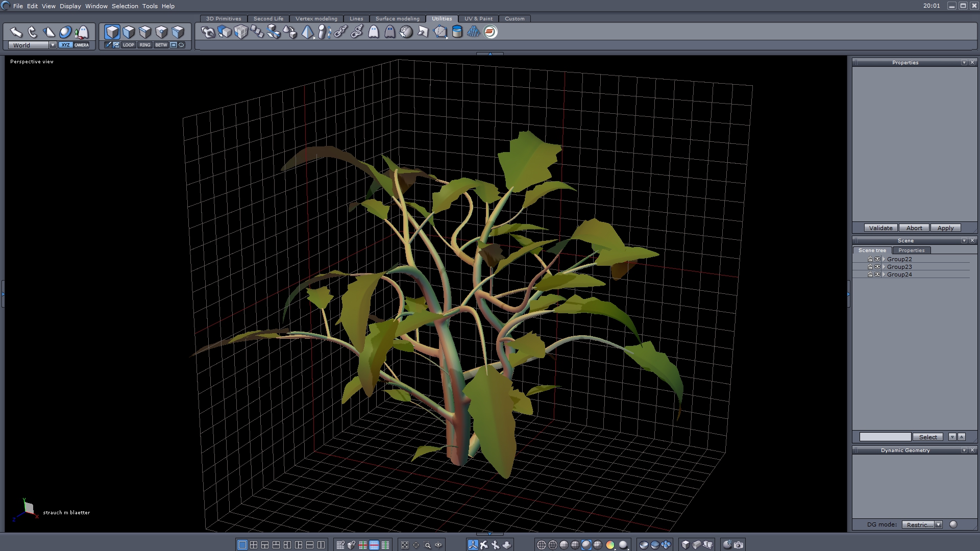Click the scene search input field
The width and height of the screenshot is (980, 551).
pos(885,437)
